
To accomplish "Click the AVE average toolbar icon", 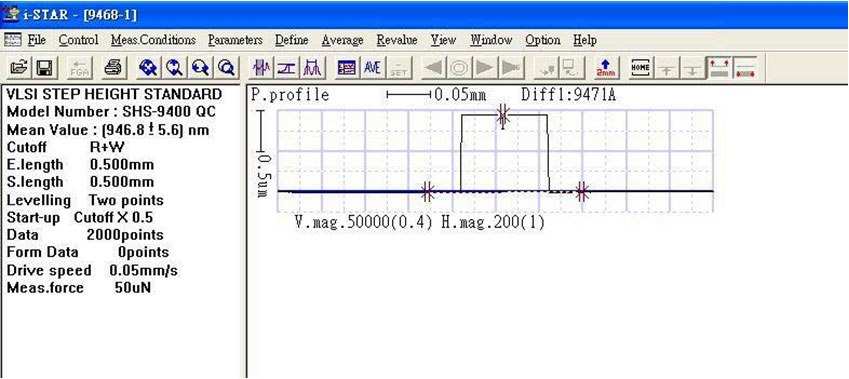I will 372,68.
